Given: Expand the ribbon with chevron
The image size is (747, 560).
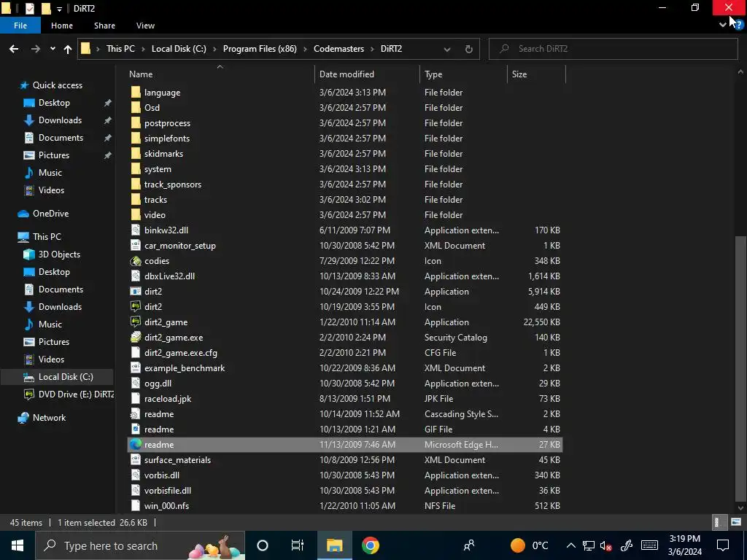Looking at the screenshot, I should [x=723, y=25].
